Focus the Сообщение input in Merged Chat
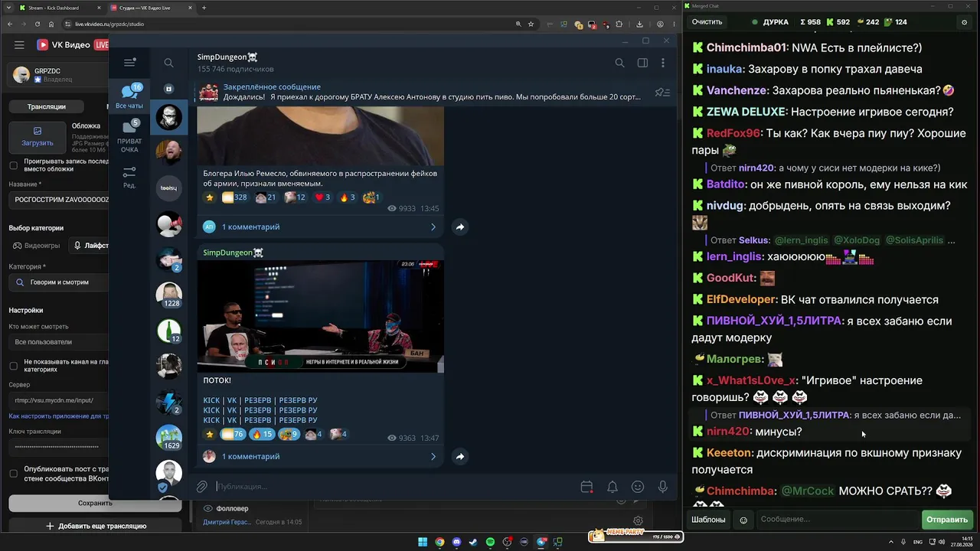Image resolution: width=980 pixels, height=551 pixels. (837, 520)
